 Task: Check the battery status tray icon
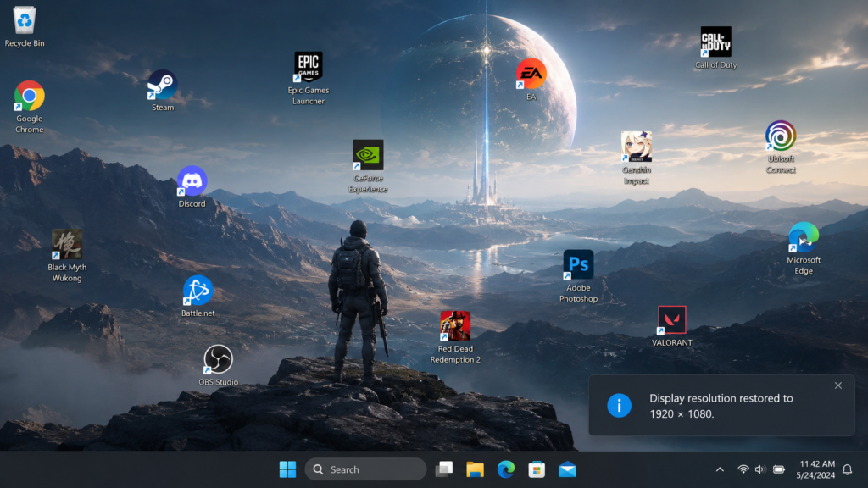(x=779, y=469)
